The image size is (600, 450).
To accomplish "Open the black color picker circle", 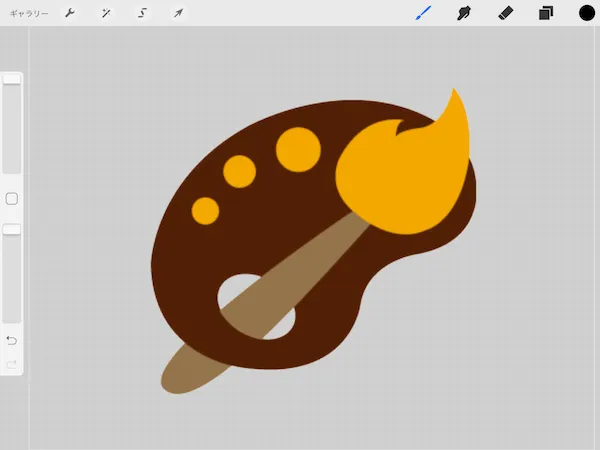I will [x=587, y=13].
